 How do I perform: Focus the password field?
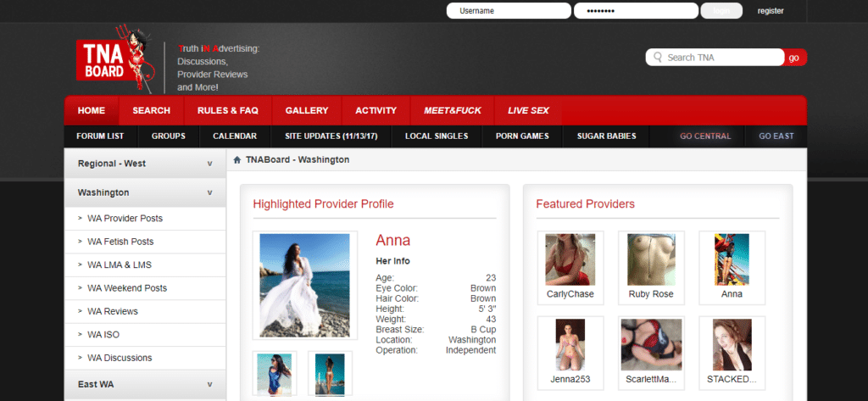(x=636, y=10)
